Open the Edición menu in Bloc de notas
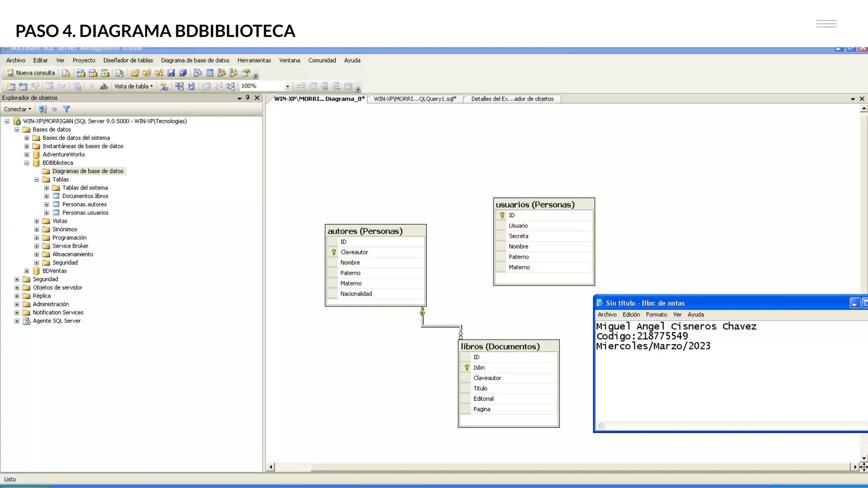The height and width of the screenshot is (488, 868). click(631, 315)
